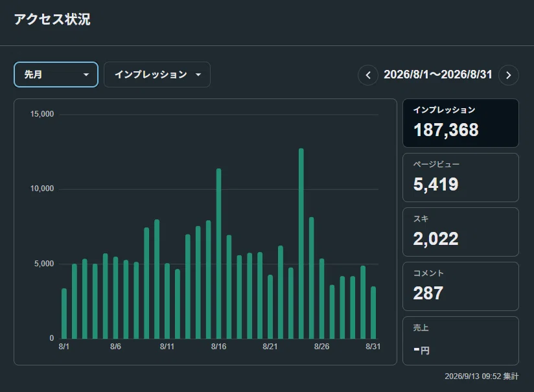Click the bar at 8/21
The width and height of the screenshot is (534, 392).
click(270, 307)
